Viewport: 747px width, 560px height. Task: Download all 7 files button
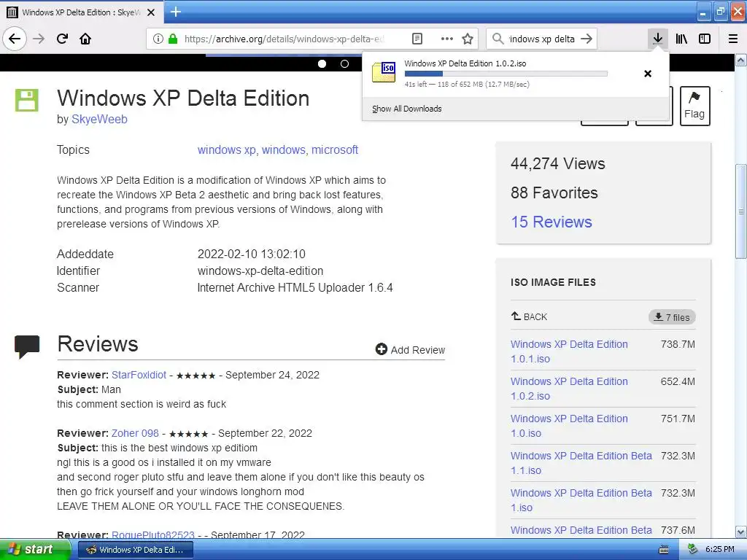pyautogui.click(x=672, y=317)
